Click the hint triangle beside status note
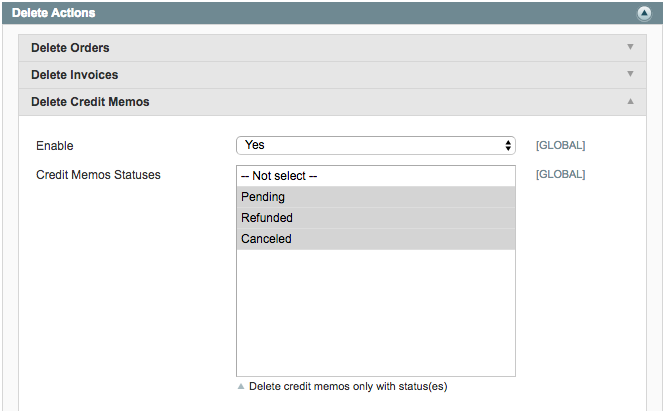 [x=241, y=386]
